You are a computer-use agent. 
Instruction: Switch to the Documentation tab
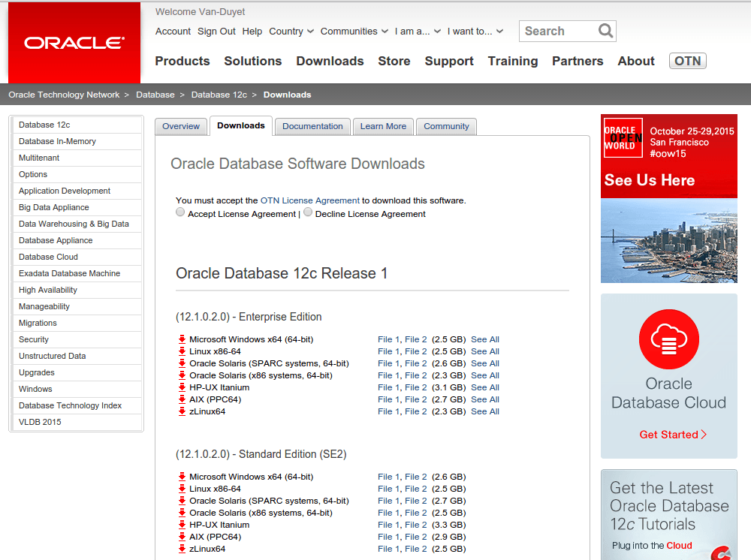(312, 126)
